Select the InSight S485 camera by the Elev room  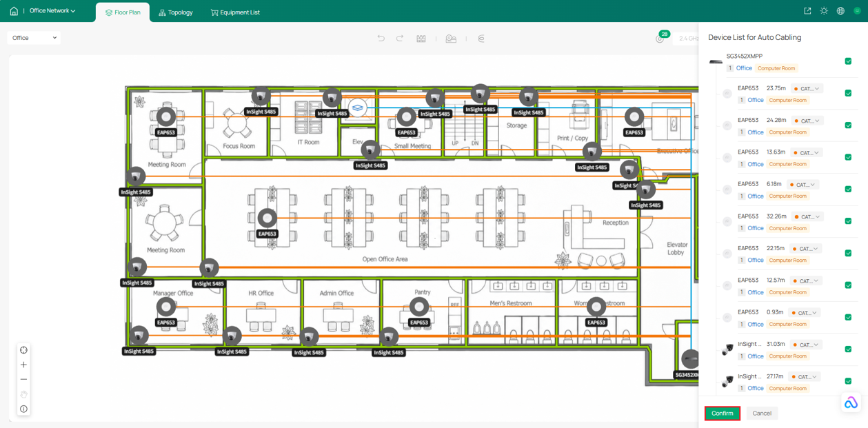(371, 150)
